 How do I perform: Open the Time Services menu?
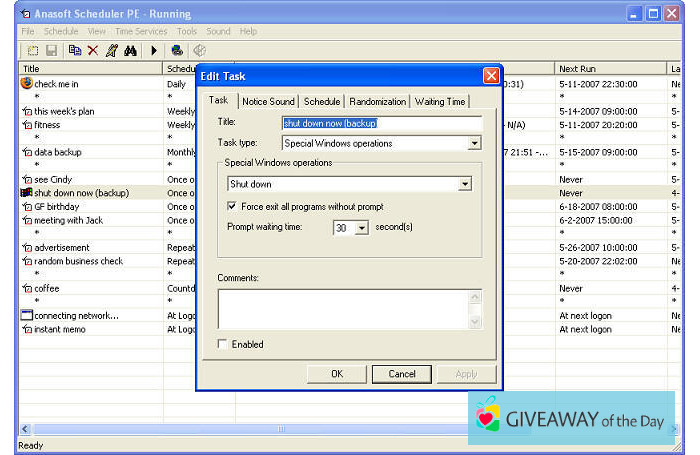141,31
